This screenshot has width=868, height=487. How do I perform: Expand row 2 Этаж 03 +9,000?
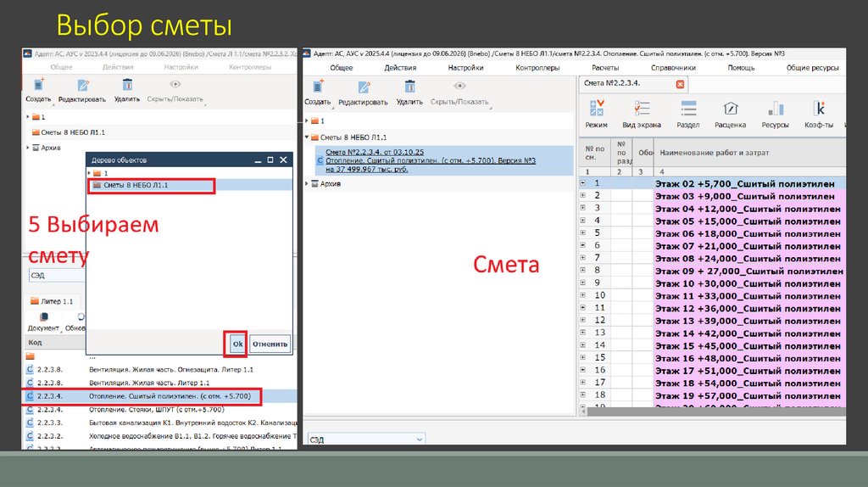pos(583,195)
